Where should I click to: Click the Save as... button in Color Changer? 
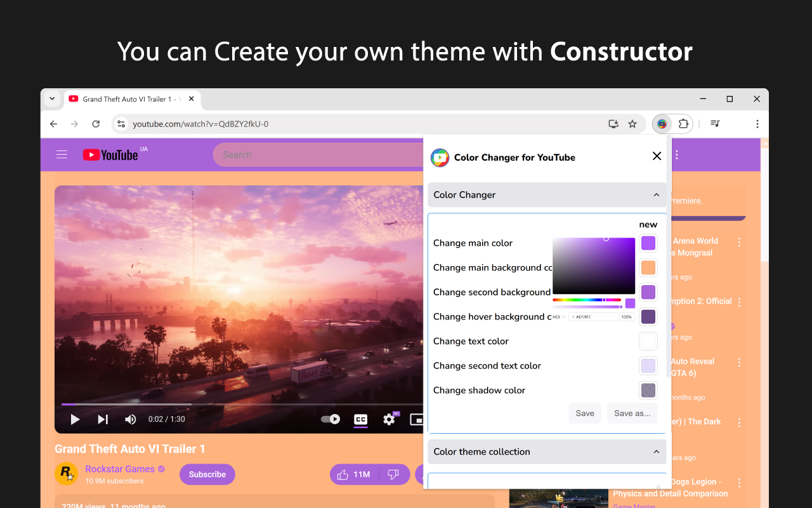pos(632,413)
